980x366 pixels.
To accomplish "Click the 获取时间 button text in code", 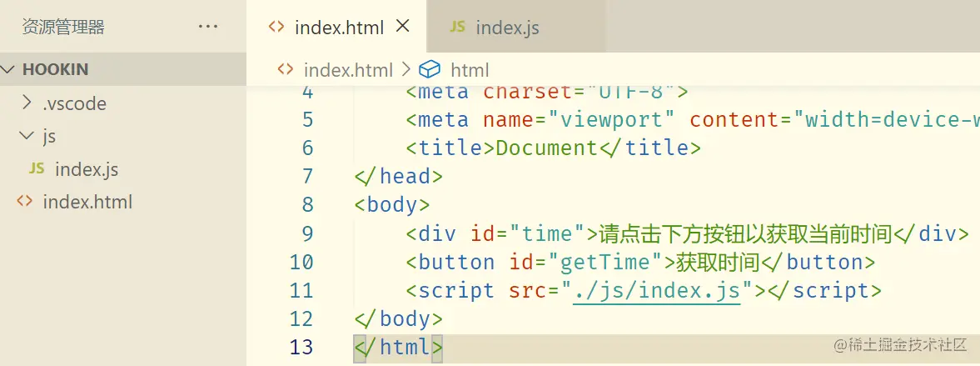I will [718, 262].
